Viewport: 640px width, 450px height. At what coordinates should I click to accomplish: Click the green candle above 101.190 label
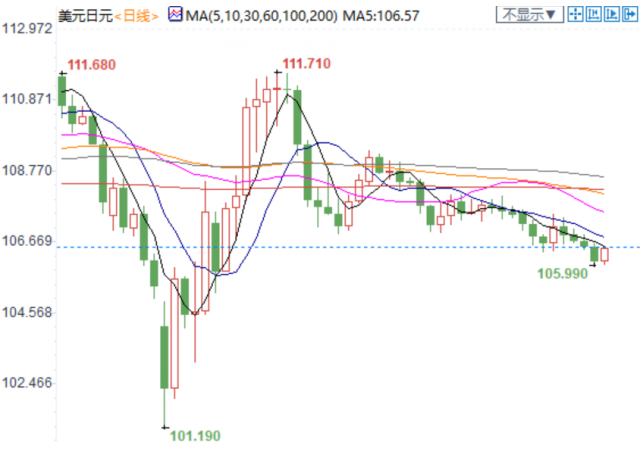(x=164, y=357)
